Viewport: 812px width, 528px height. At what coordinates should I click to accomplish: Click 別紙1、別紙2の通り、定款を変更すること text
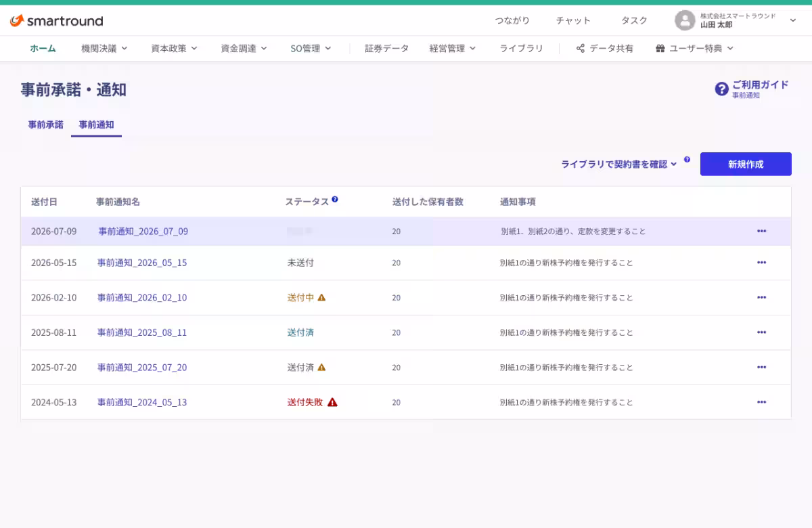click(x=573, y=232)
